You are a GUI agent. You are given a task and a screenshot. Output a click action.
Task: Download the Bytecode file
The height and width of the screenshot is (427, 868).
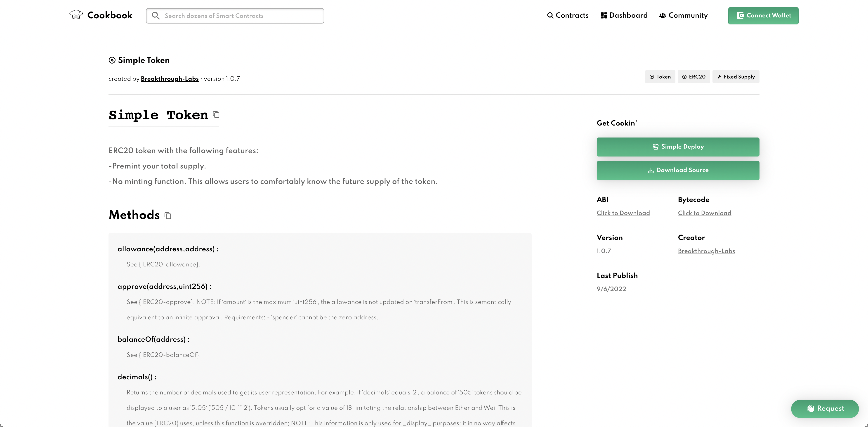coord(704,213)
